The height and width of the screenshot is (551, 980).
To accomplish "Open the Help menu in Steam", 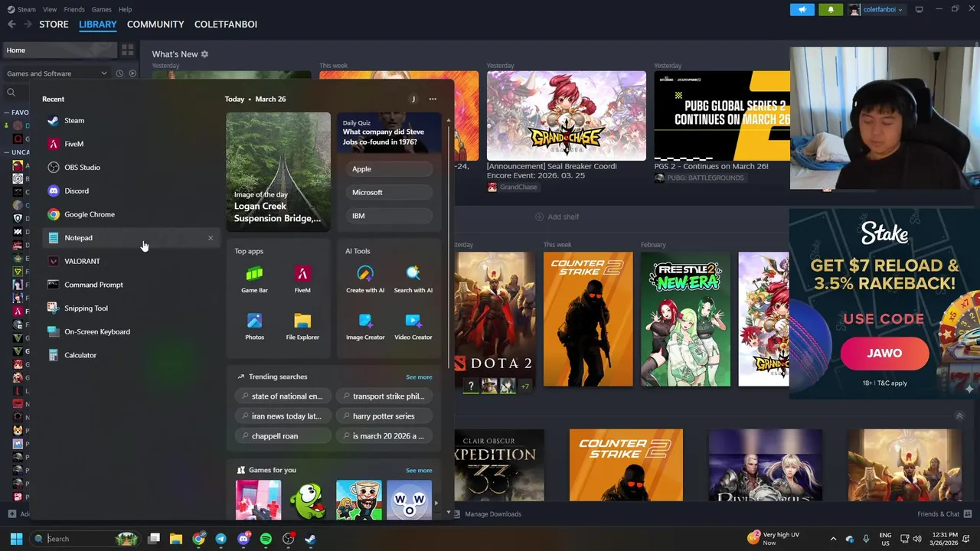I will [125, 9].
